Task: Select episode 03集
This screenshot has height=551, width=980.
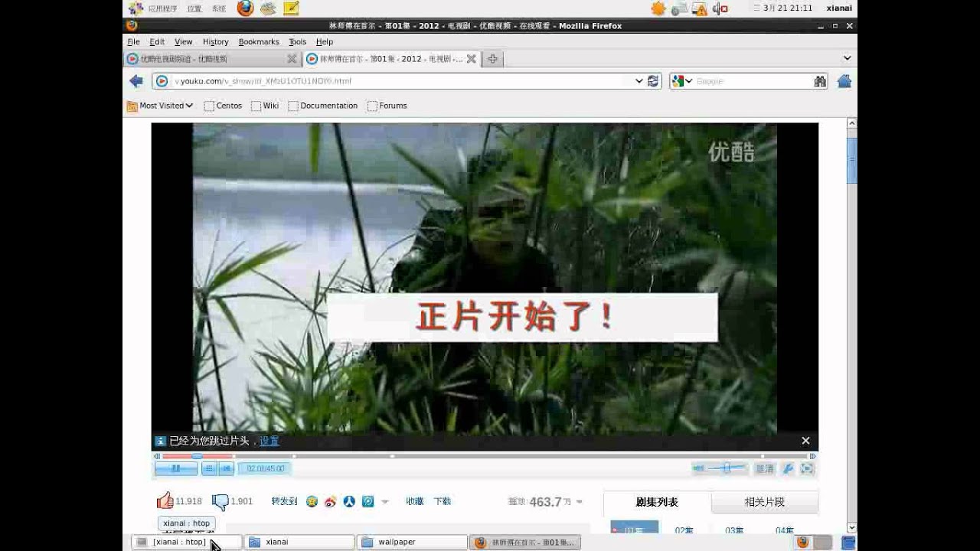Action: pyautogui.click(x=734, y=530)
